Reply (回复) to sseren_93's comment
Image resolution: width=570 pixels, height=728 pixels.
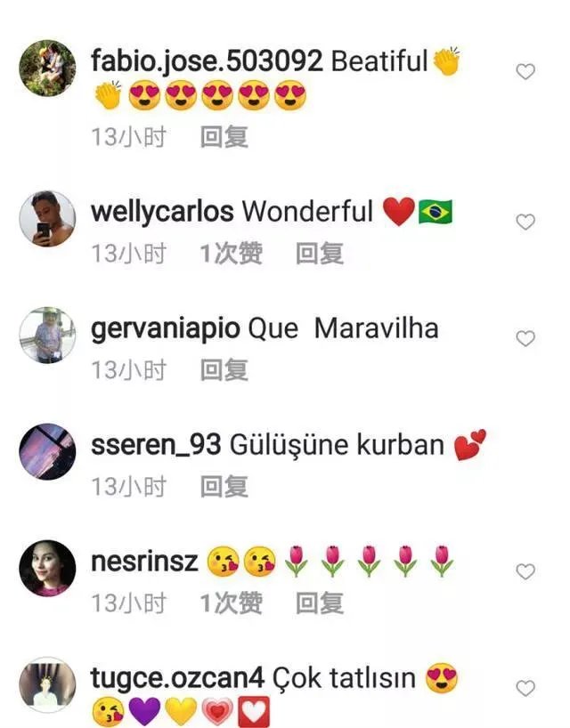click(224, 487)
